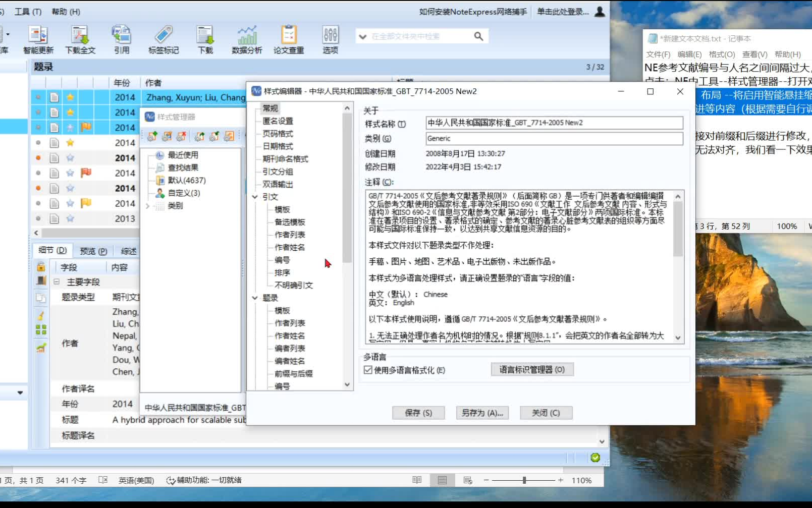Toggle the read-status dot of the 2013 record

38,218
